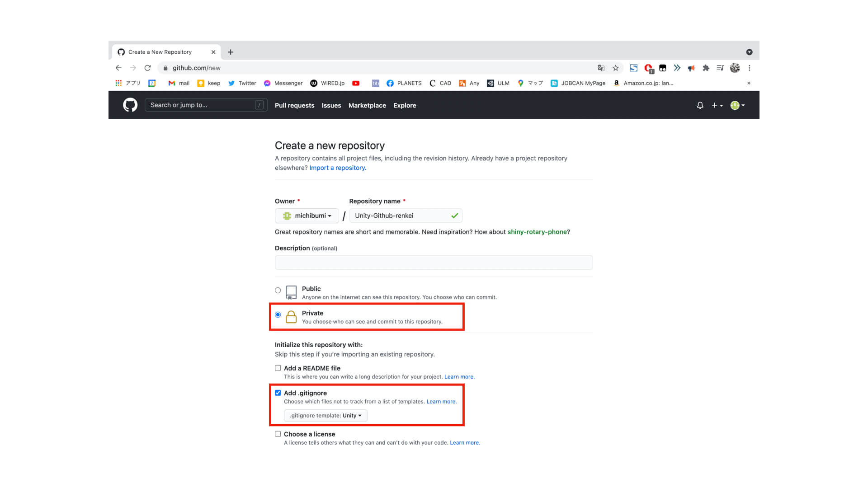Screen dimensions: 868x488
Task: Open the JOBCAN MyPage bookmark
Action: click(x=578, y=83)
